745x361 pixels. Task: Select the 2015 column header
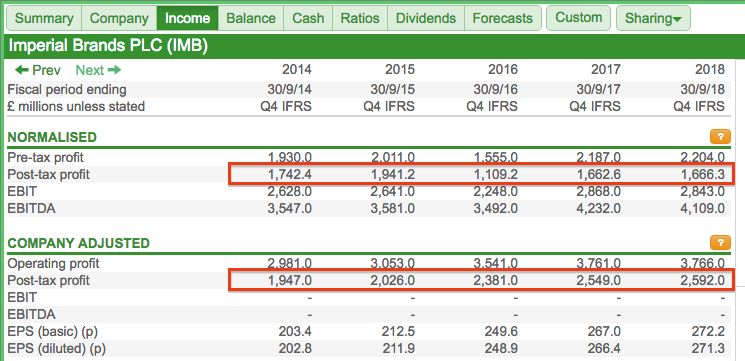400,70
